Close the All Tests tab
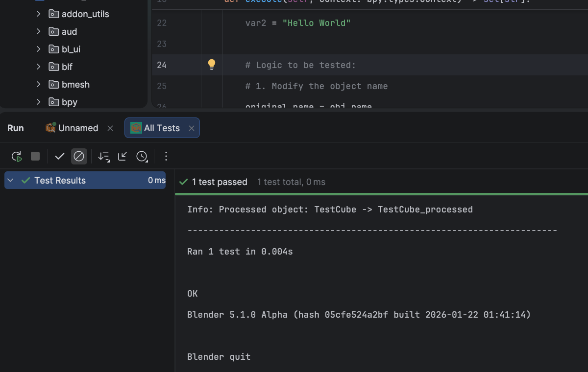 (192, 128)
